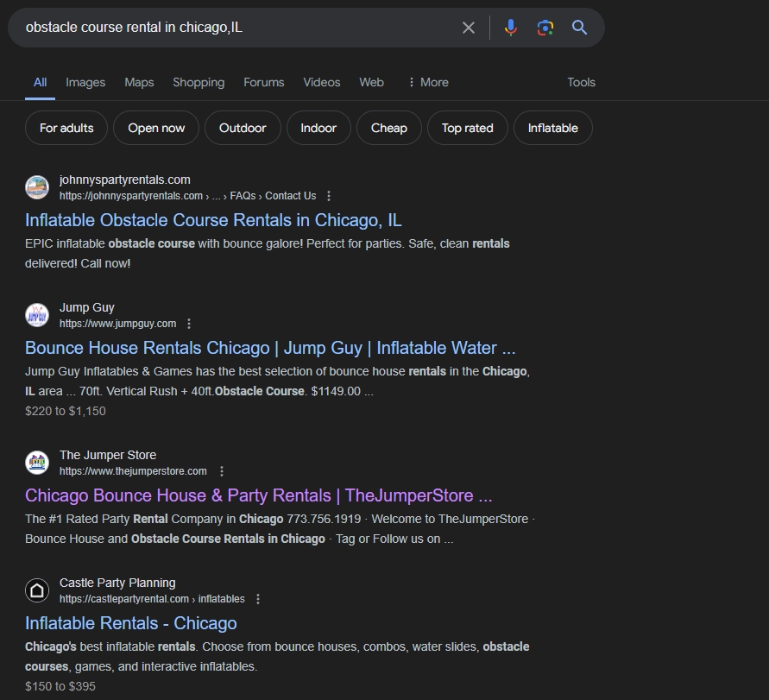This screenshot has height=700, width=769.
Task: Apply the Cheap filter chip
Action: (389, 128)
